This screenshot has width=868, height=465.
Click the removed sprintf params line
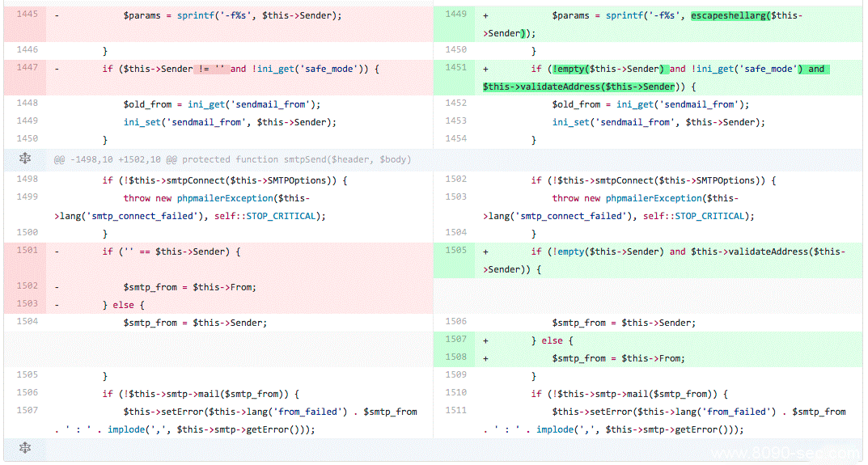232,15
